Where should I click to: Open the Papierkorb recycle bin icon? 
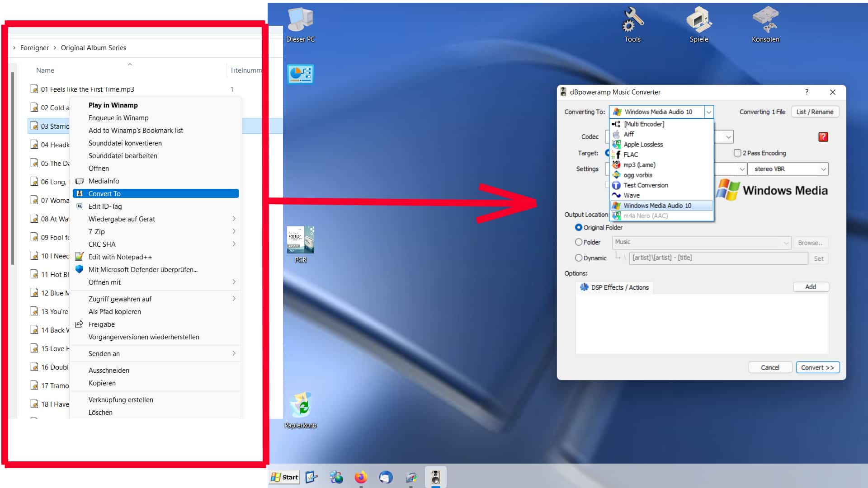[301, 410]
